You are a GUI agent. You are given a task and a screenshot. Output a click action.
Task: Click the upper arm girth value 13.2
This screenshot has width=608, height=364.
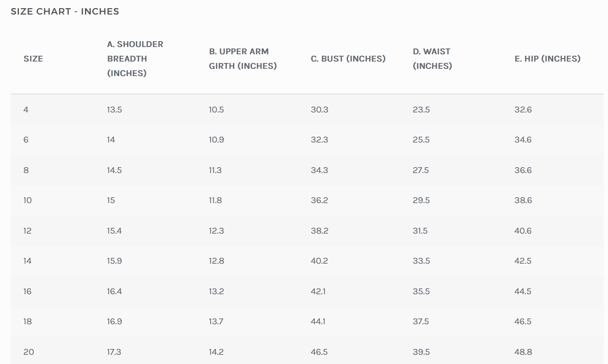click(x=216, y=291)
